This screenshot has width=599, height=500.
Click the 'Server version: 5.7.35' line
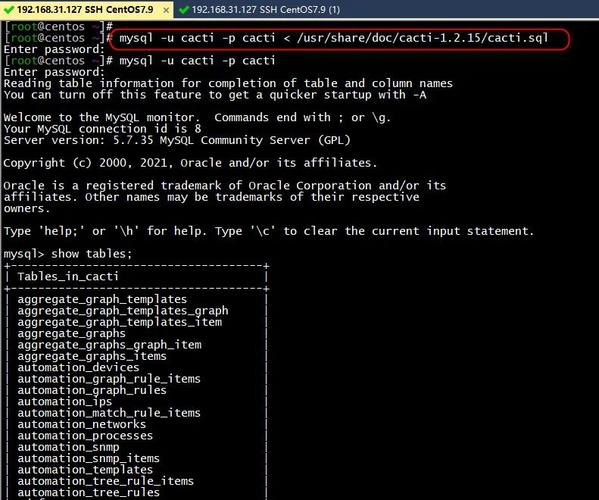pyautogui.click(x=177, y=140)
